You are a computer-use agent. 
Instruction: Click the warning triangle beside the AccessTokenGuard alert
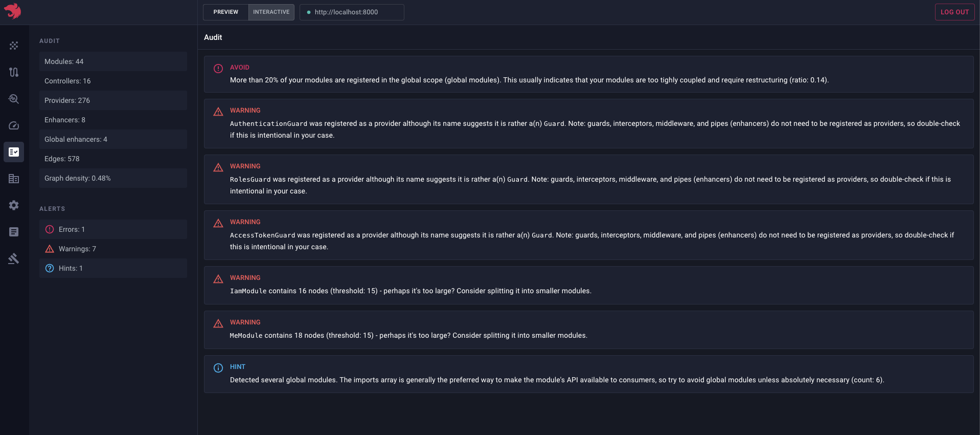pyautogui.click(x=218, y=223)
